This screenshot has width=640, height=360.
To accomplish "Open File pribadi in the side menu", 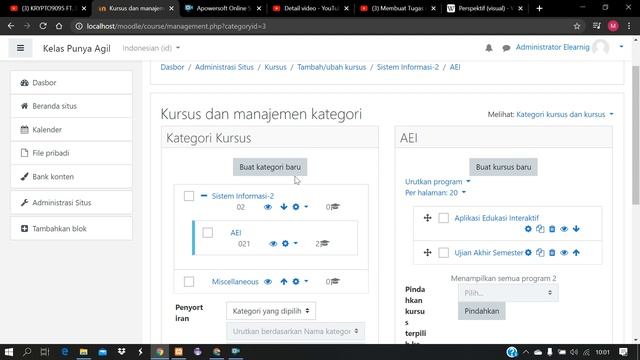I will [71, 153].
